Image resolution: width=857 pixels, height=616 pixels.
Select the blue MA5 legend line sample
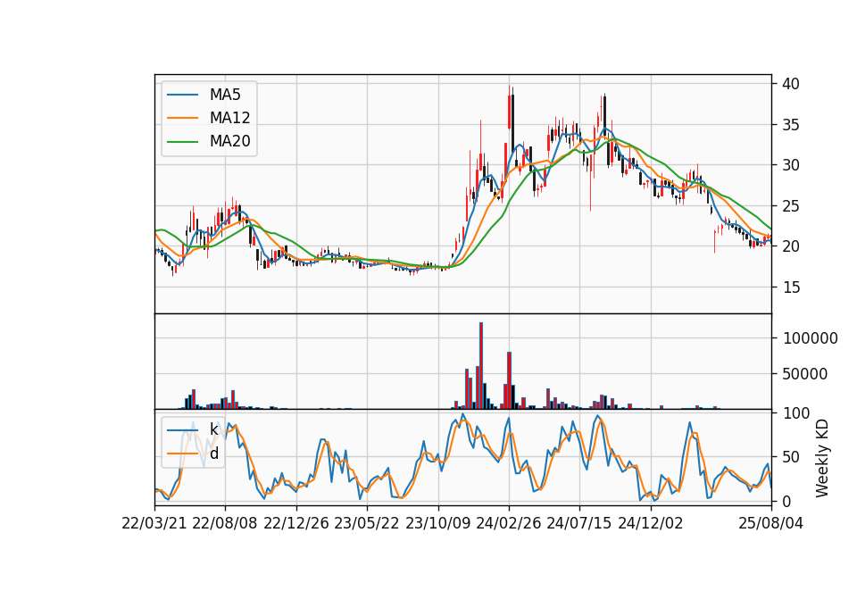coord(182,95)
